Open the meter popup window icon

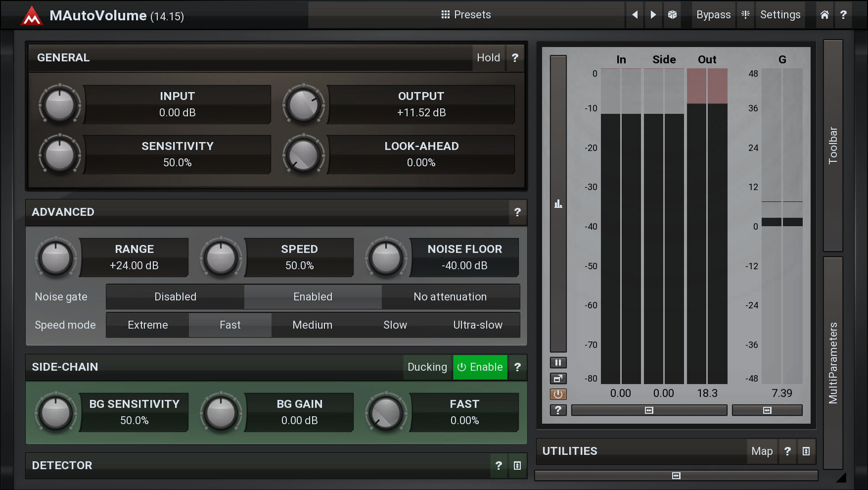(x=558, y=379)
